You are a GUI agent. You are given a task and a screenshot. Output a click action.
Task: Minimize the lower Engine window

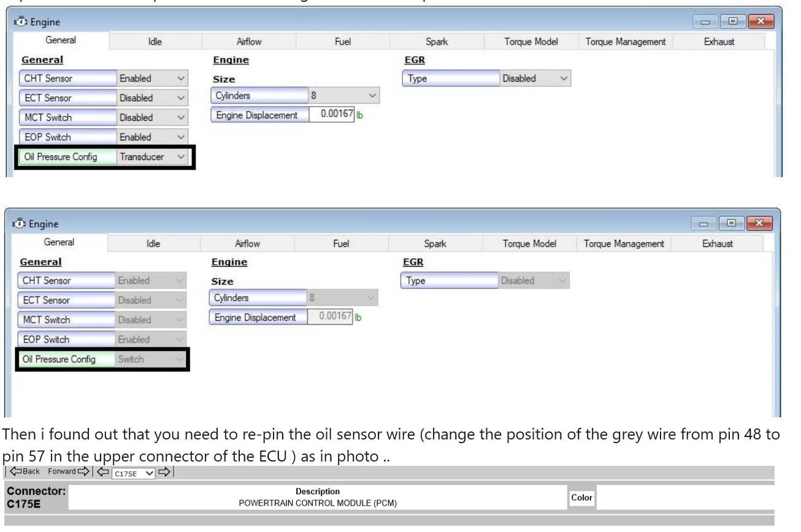coord(703,223)
